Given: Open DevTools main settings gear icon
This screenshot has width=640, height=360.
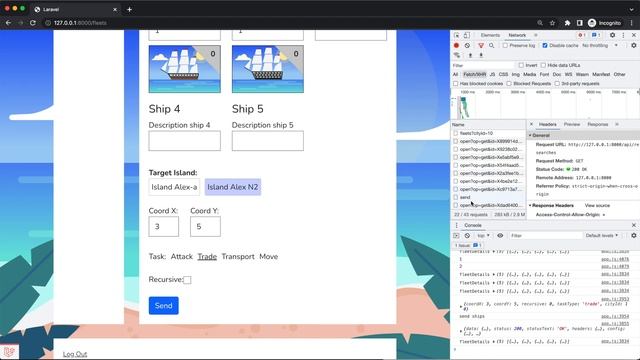Looking at the screenshot, I should (612, 36).
